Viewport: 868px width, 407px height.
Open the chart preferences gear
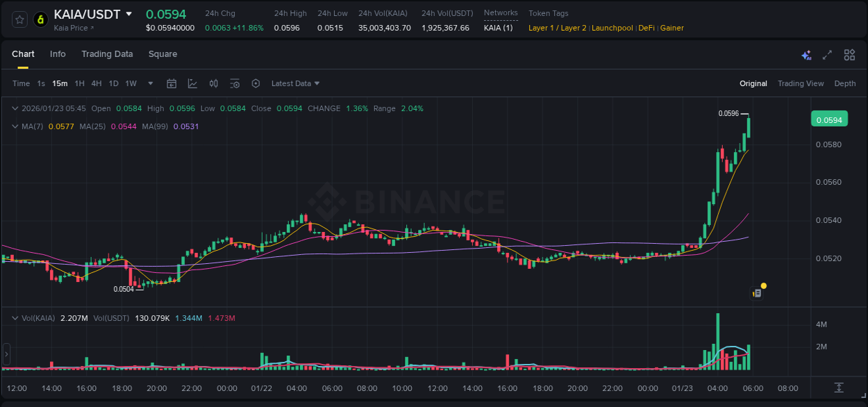[256, 83]
